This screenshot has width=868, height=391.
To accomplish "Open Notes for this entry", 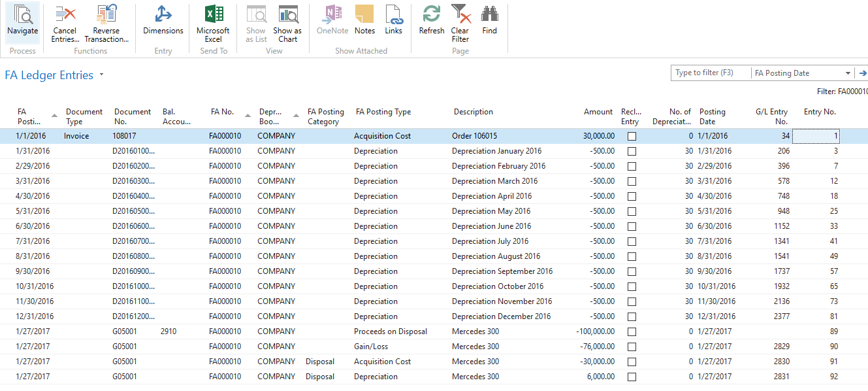I will pos(364,23).
